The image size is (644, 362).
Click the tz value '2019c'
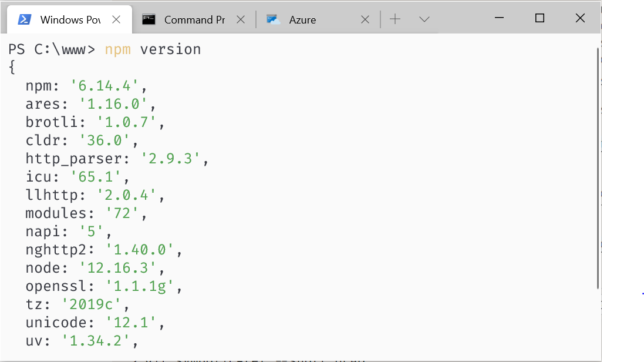(x=91, y=304)
